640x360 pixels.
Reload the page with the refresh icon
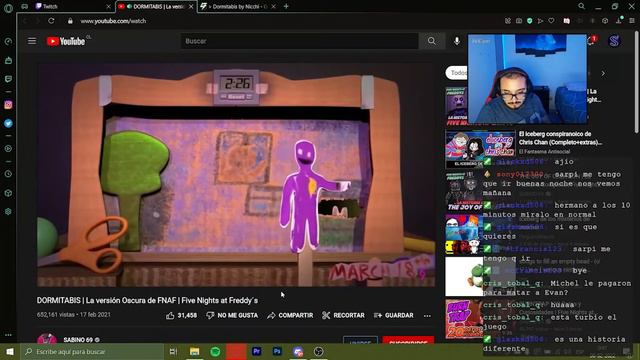(51, 21)
